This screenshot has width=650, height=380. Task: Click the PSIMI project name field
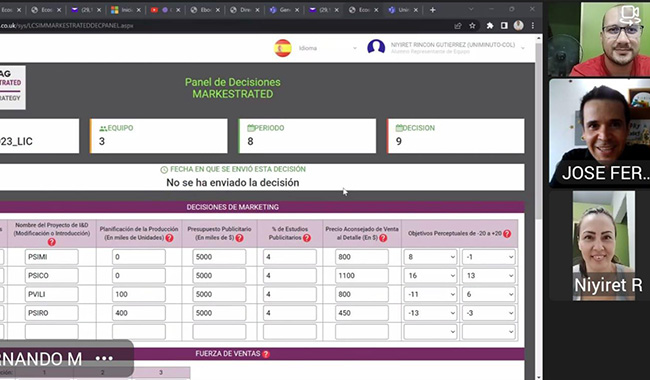click(x=51, y=257)
